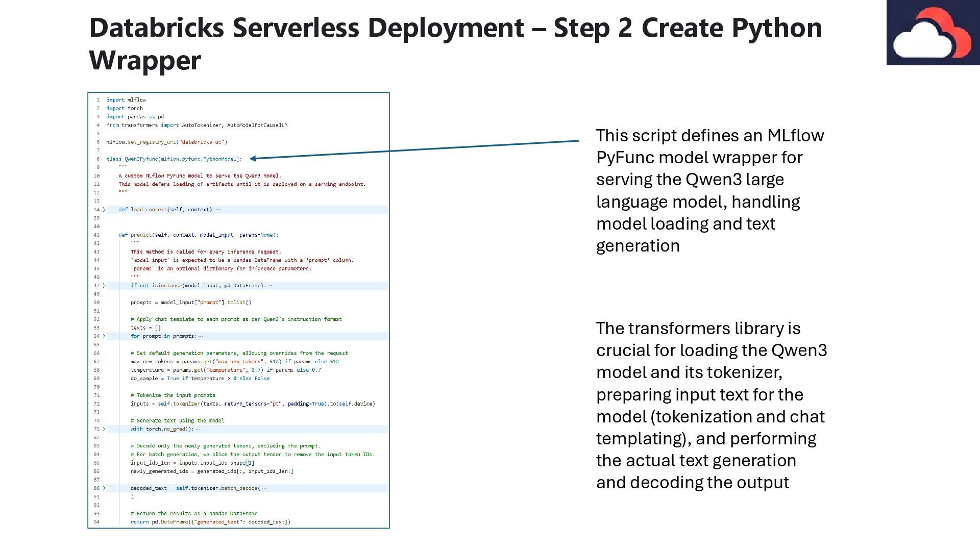Screen dimensions: 980x551
Task: Click the arrowhead pointing at Qwen3Pyfunc class
Action: (x=254, y=159)
